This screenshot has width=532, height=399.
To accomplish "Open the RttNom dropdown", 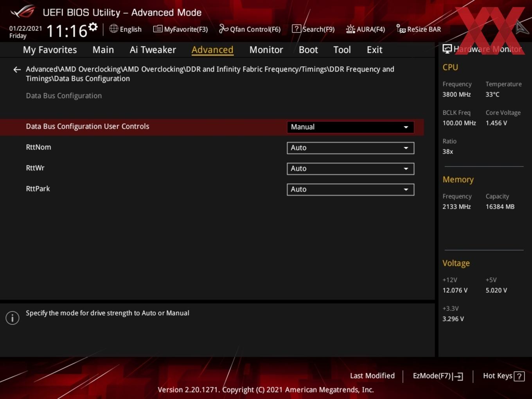I will [350, 148].
